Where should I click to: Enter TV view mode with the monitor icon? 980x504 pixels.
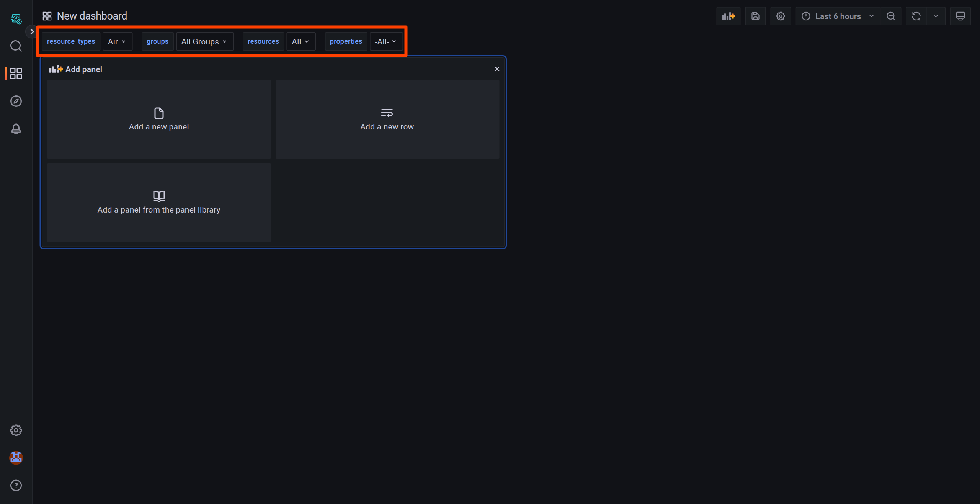point(960,16)
